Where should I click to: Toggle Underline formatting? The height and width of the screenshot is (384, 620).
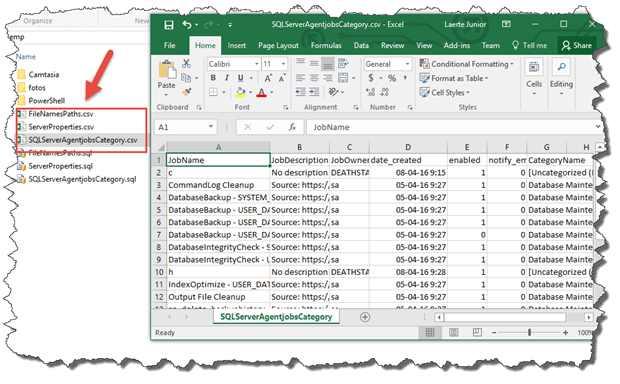tap(240, 78)
